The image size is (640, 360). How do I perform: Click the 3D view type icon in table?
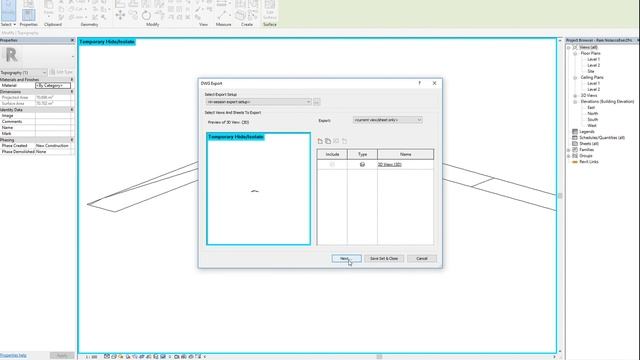[x=362, y=164]
